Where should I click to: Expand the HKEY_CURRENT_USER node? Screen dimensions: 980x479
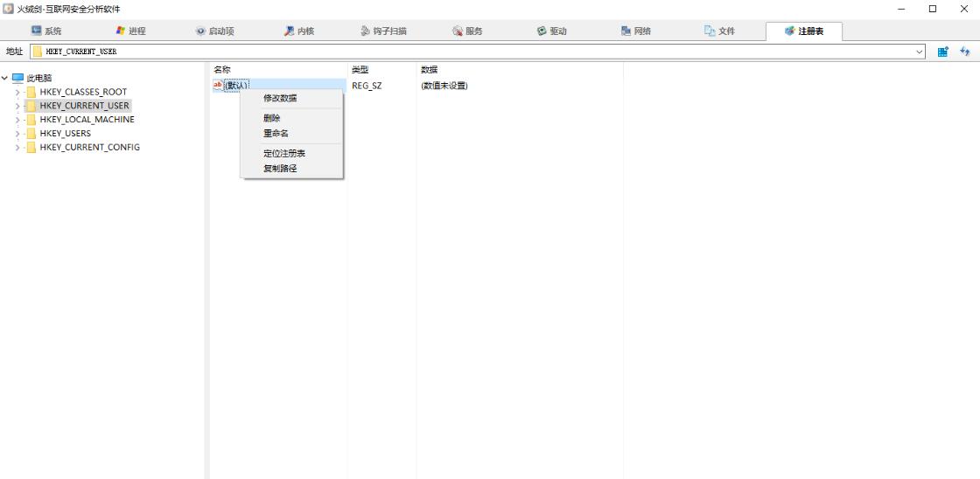tap(17, 106)
